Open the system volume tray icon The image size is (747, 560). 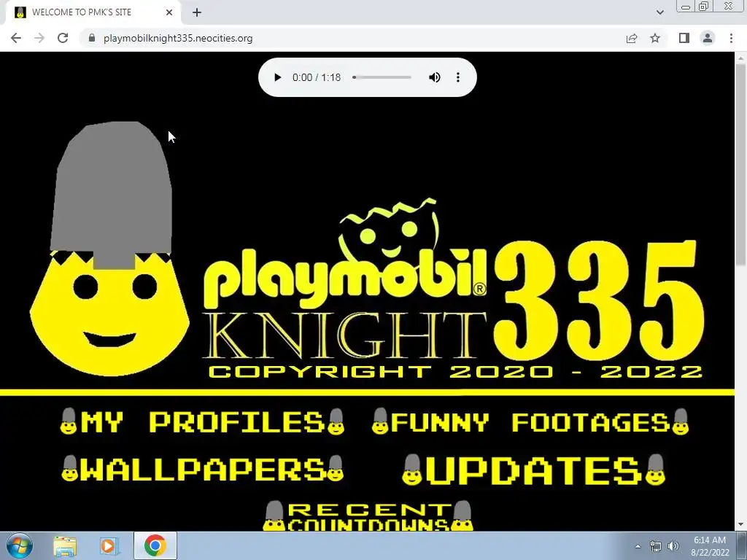[x=673, y=546]
